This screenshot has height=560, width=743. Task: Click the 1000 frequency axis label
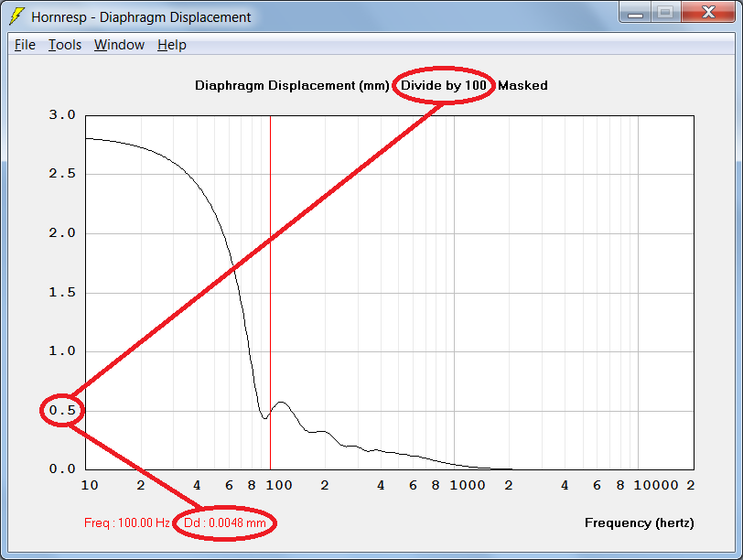[x=468, y=485]
